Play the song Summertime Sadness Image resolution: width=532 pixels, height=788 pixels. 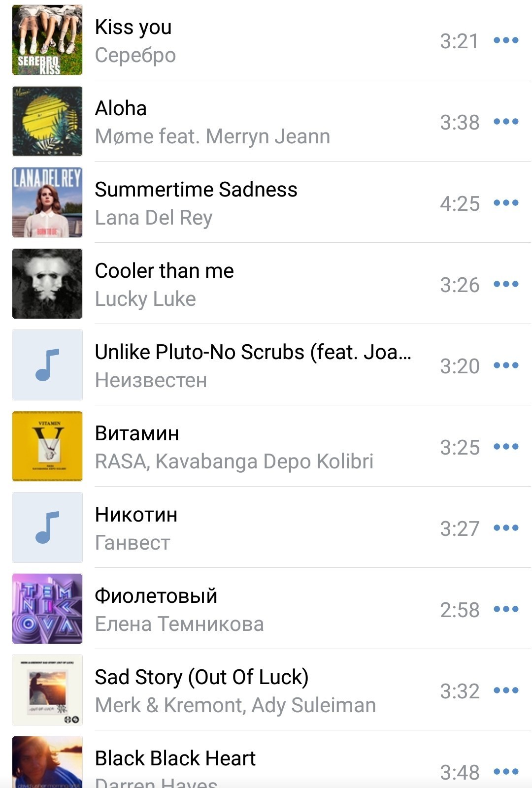click(196, 190)
